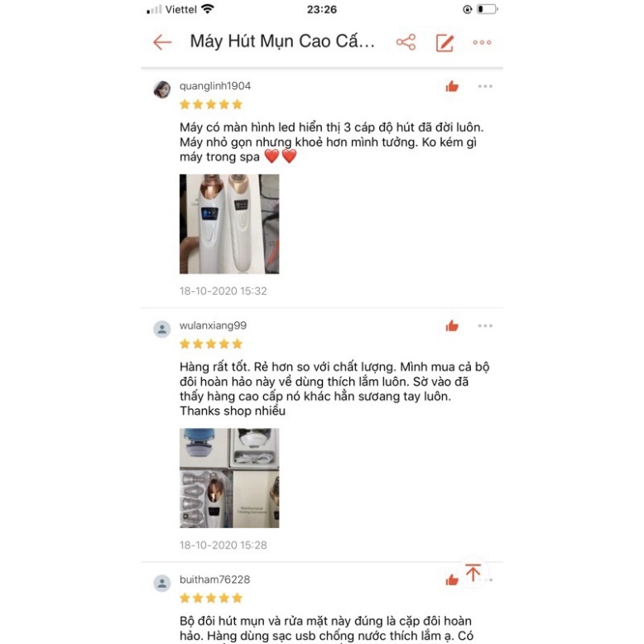Open more options on wulanxiang99's review
Viewport: 644px width, 644px height.
click(x=485, y=326)
